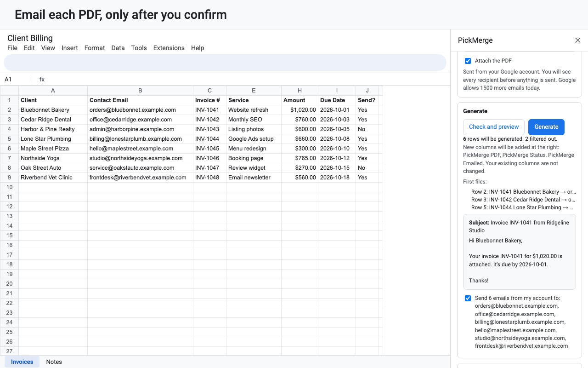The image size is (588, 368).
Task: Select column H header
Action: coord(300,91)
